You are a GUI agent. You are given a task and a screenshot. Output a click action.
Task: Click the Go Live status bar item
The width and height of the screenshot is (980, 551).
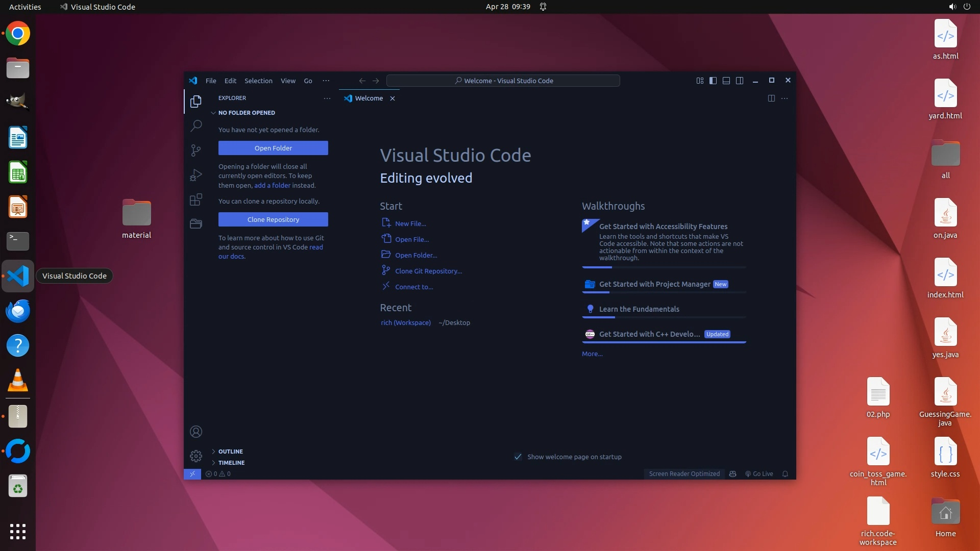tap(759, 473)
